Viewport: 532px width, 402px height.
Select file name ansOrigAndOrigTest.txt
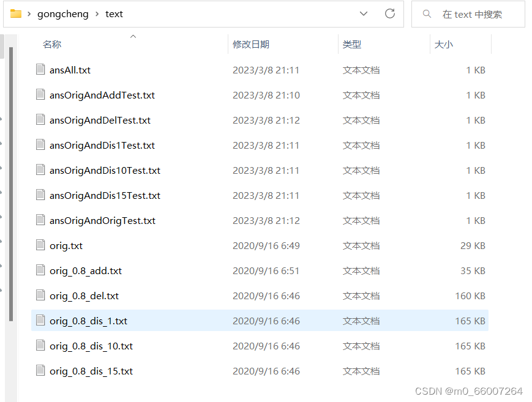[x=102, y=221]
